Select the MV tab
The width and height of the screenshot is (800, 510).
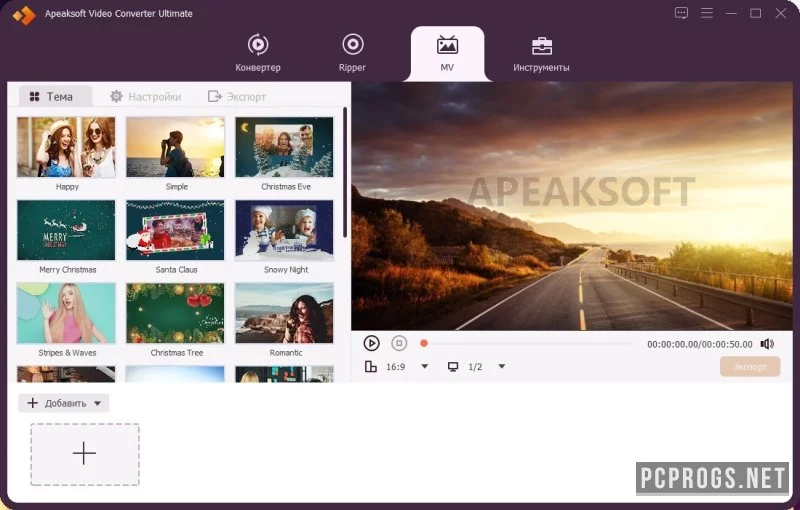coord(447,54)
